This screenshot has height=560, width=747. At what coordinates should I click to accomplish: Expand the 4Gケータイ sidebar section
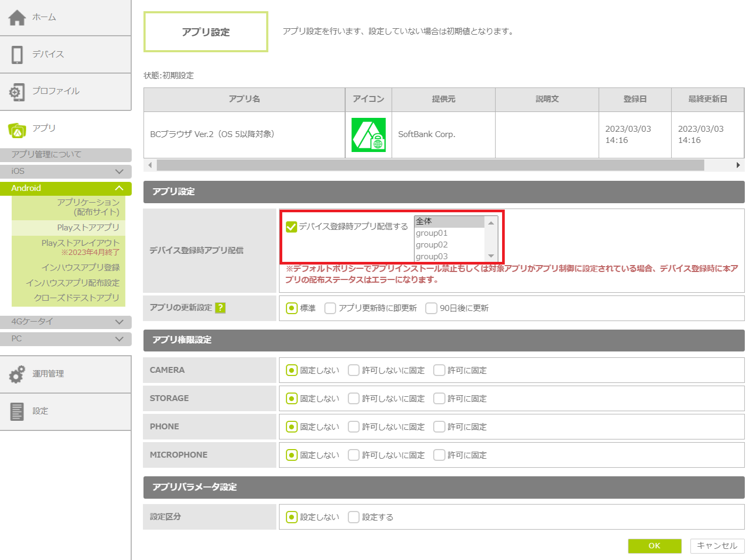coord(119,322)
